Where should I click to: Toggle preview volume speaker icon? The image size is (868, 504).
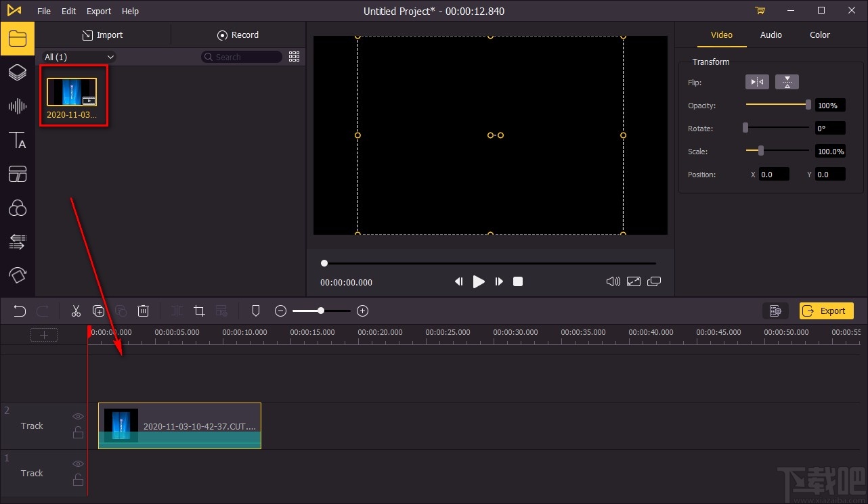point(613,281)
